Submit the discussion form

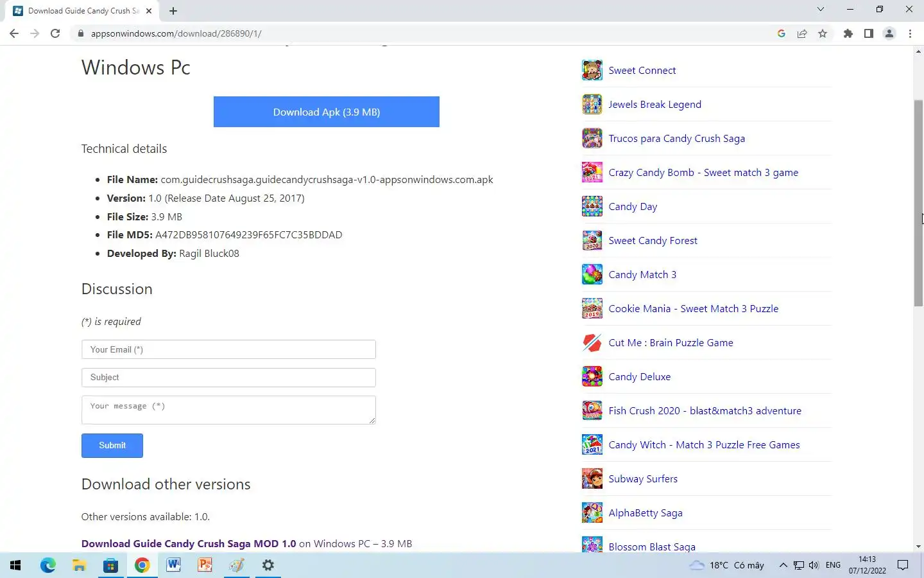click(112, 445)
